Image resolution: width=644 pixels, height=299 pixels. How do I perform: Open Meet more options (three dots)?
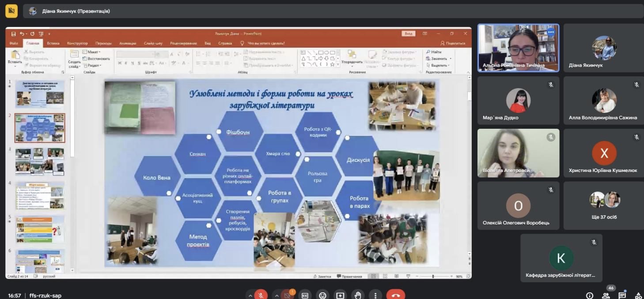coord(375,295)
